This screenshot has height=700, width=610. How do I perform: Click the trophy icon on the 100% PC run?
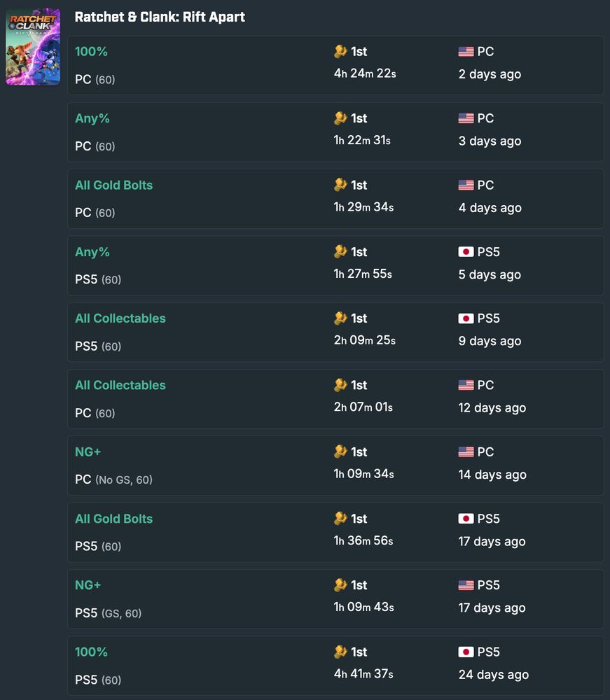340,51
